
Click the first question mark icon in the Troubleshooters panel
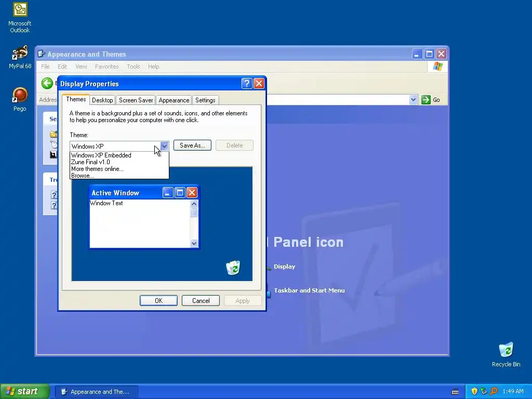pos(54,195)
